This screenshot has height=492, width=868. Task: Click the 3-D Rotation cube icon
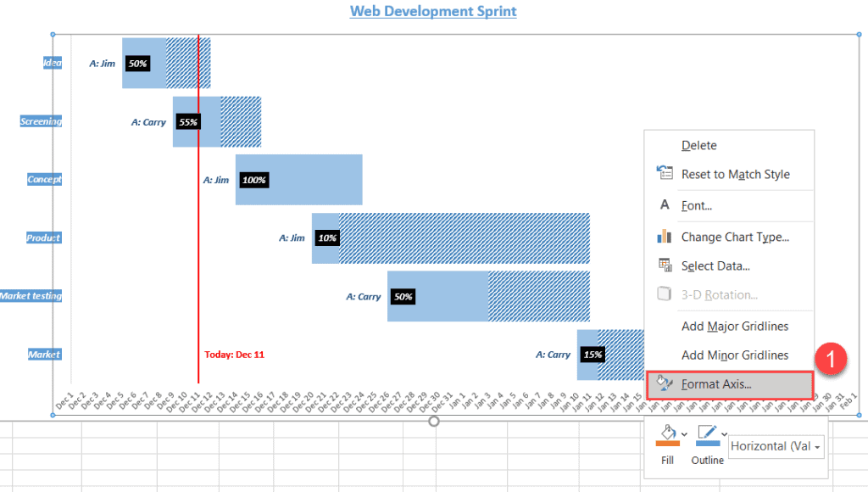pyautogui.click(x=663, y=294)
